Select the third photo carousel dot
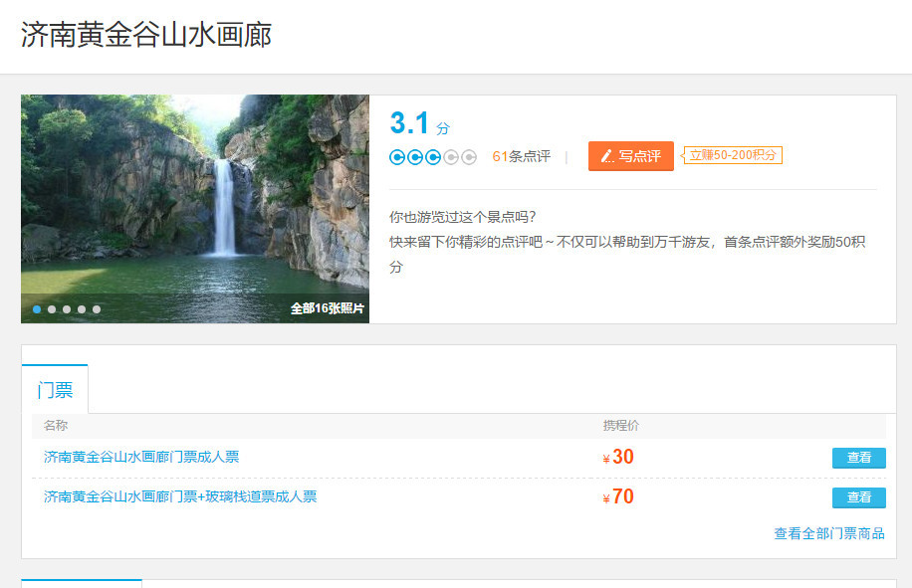This screenshot has width=912, height=588. [x=67, y=309]
